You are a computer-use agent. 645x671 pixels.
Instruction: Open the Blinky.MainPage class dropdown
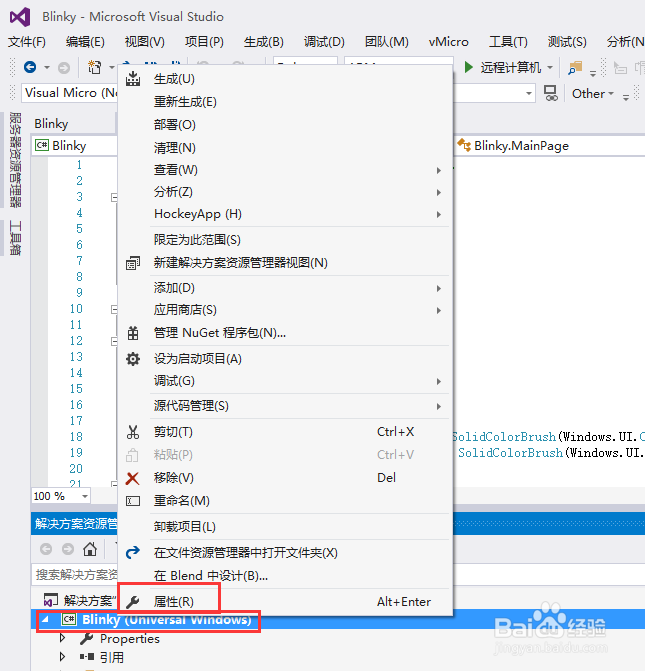click(x=550, y=146)
